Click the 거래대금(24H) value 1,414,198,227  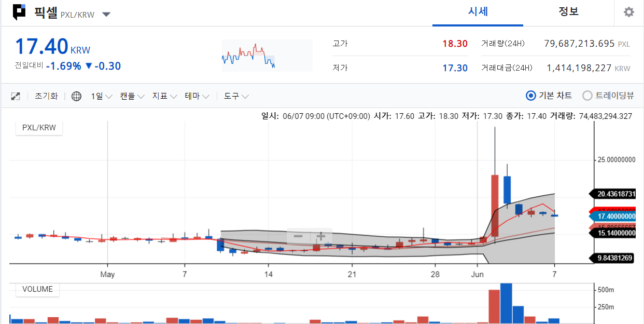click(x=579, y=68)
